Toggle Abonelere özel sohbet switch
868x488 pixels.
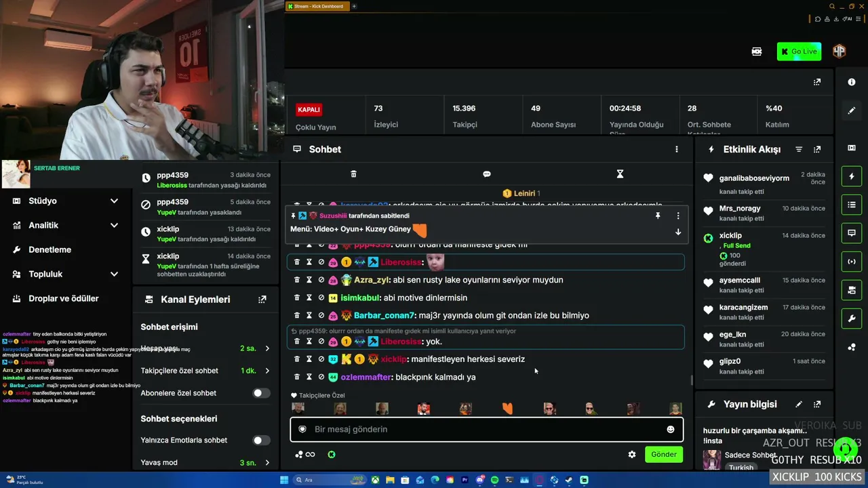point(260,393)
